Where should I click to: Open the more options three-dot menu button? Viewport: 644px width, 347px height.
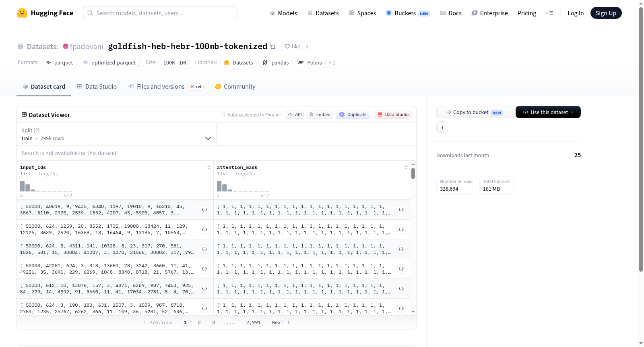pos(442,127)
